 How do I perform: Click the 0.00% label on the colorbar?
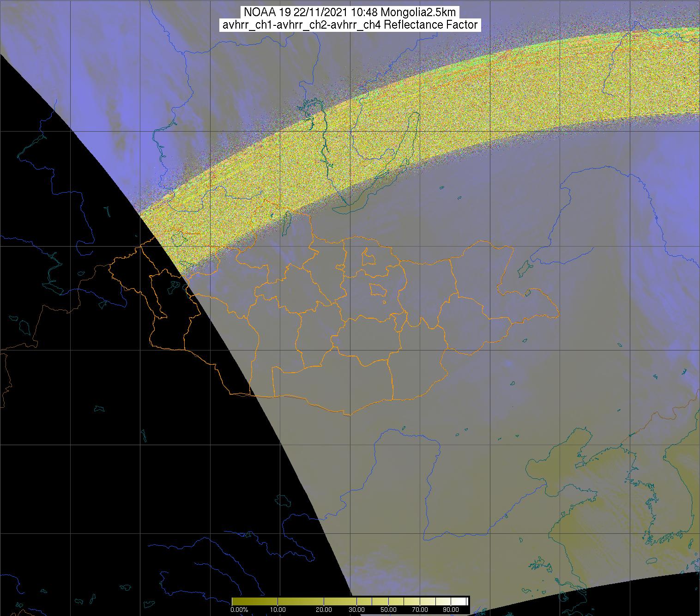[x=240, y=610]
